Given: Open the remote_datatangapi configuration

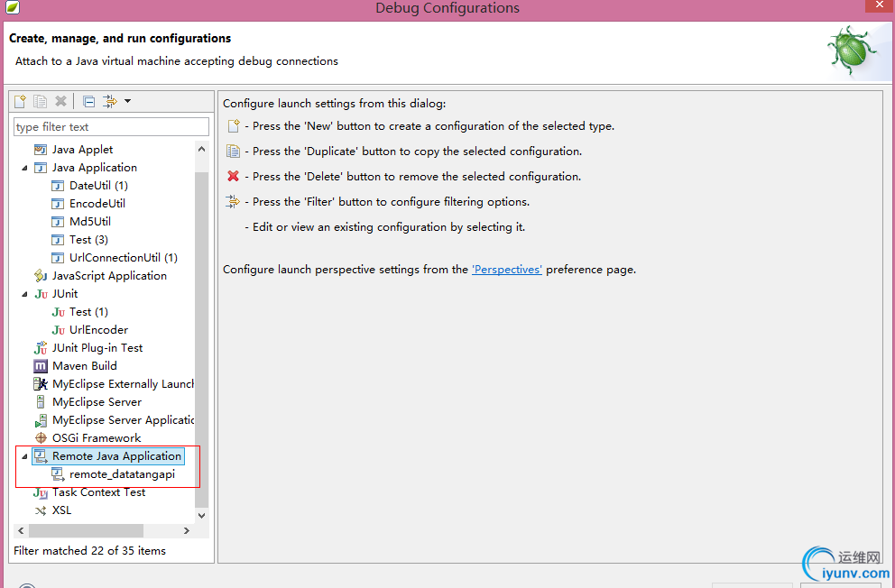Looking at the screenshot, I should pos(122,474).
